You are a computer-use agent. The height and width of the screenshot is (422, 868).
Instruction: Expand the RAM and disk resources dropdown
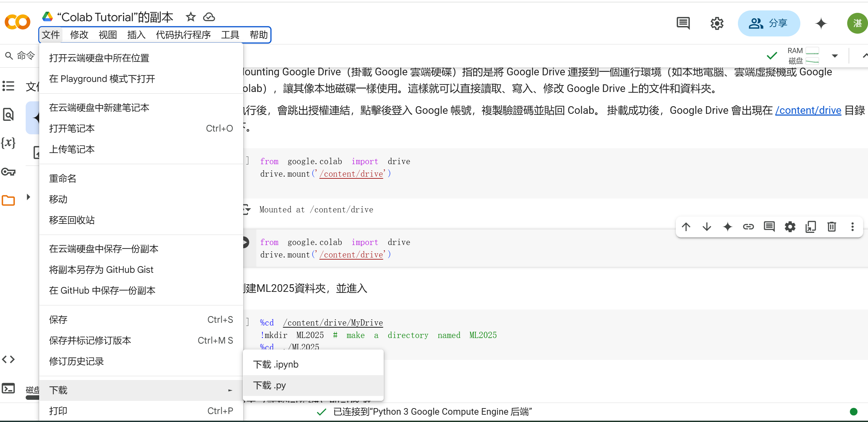pyautogui.click(x=835, y=56)
